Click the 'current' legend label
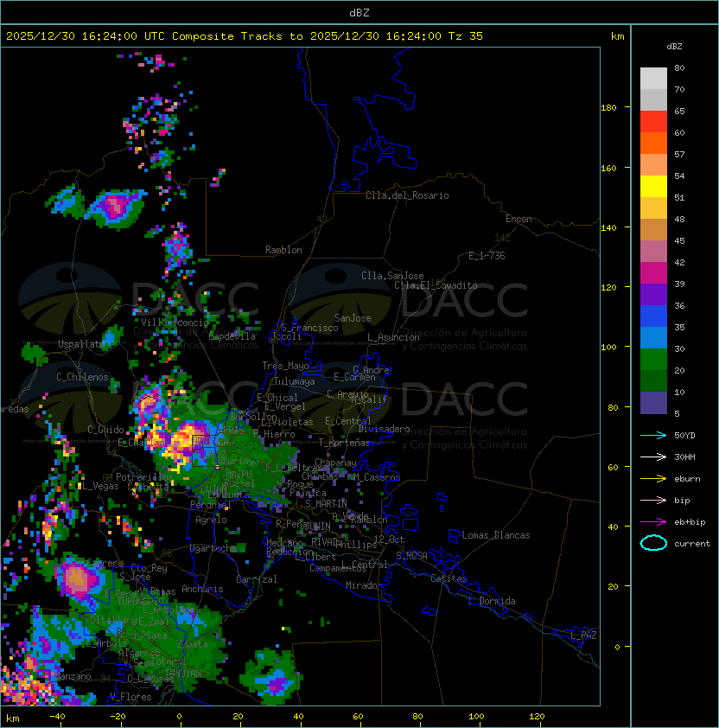 pos(692,544)
